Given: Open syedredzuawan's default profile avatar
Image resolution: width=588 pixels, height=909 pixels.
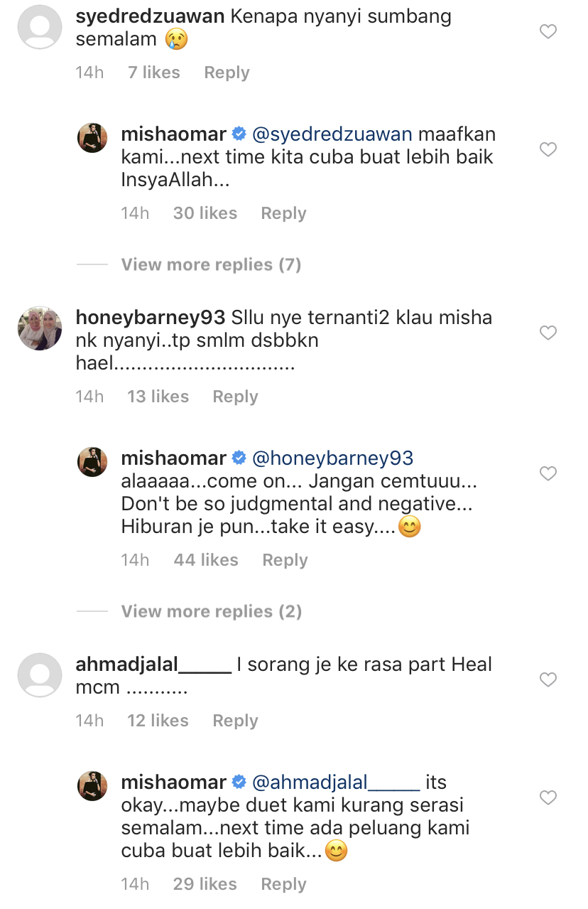Looking at the screenshot, I should 39,28.
